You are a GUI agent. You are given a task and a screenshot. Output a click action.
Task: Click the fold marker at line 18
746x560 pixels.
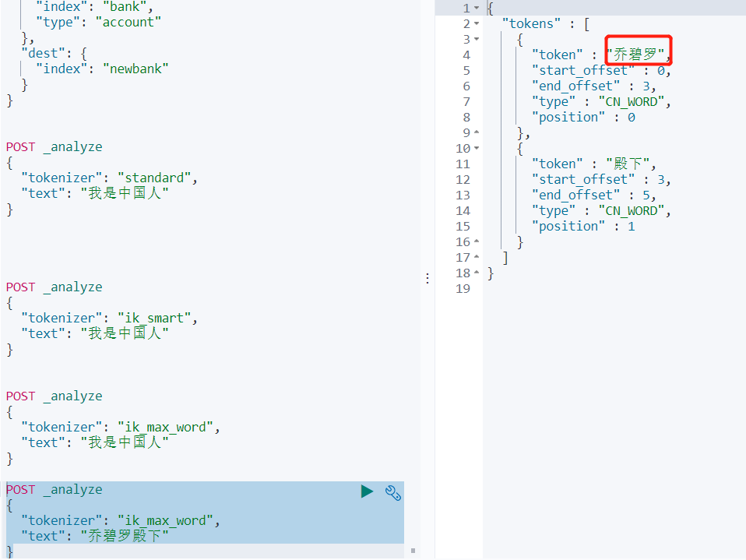[477, 273]
